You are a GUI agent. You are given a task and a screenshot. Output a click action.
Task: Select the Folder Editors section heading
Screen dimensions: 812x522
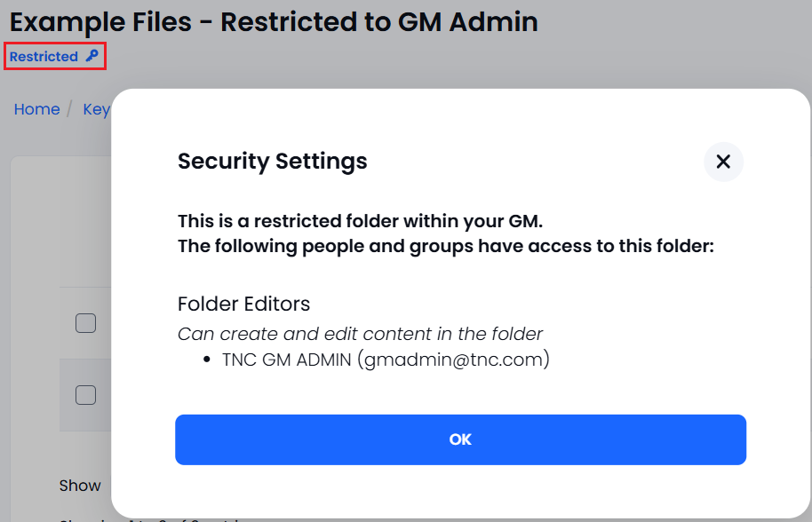[243, 304]
